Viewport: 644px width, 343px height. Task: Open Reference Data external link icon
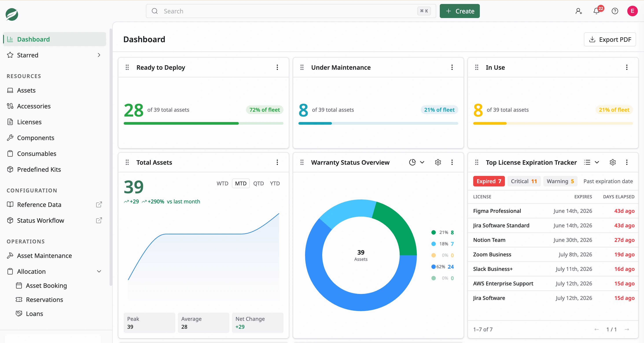[x=99, y=205]
